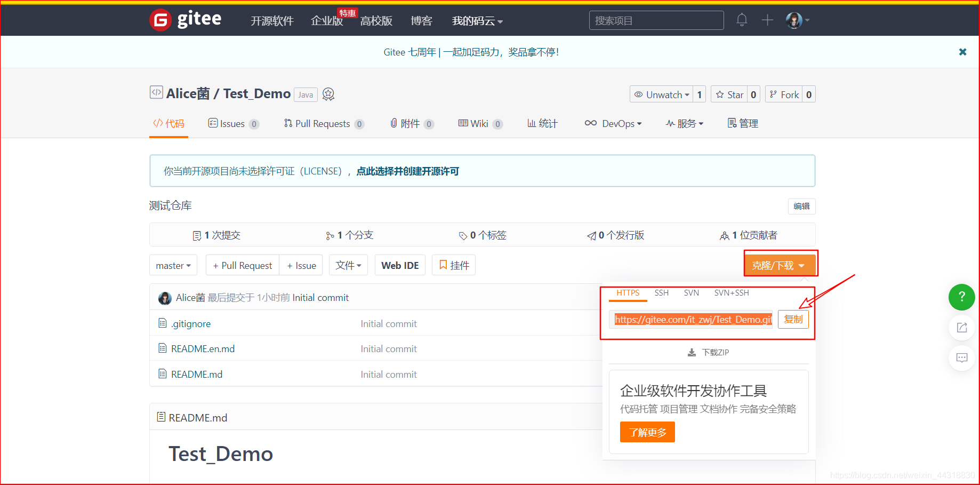The height and width of the screenshot is (485, 980).
Task: View the 1 次提交 commits
Action: [x=216, y=235]
